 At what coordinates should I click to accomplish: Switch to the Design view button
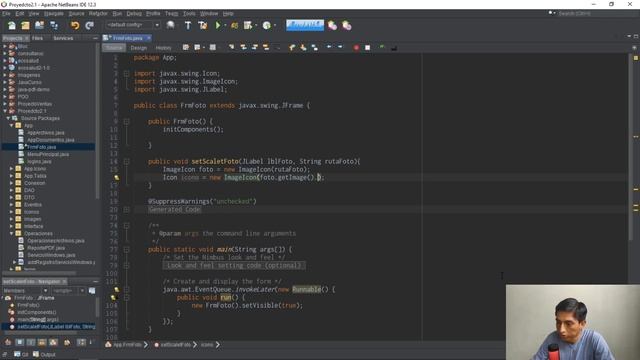139,48
